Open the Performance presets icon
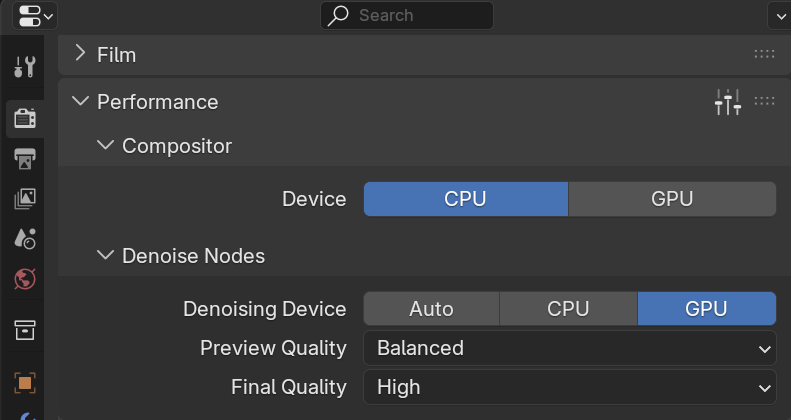This screenshot has width=791, height=420. click(x=728, y=101)
